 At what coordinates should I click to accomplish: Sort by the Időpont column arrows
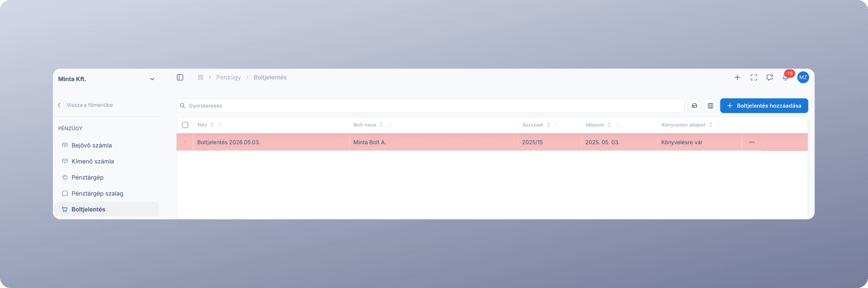[609, 125]
